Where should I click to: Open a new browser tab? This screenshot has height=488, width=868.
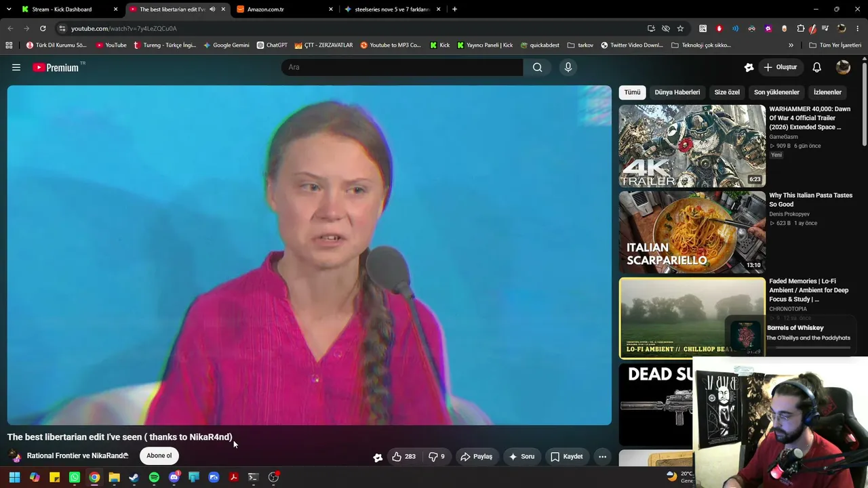pos(454,9)
